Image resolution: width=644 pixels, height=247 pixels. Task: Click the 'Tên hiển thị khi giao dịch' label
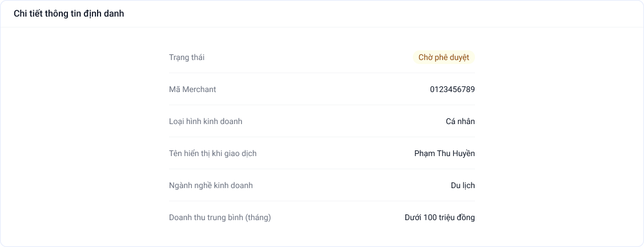click(213, 153)
